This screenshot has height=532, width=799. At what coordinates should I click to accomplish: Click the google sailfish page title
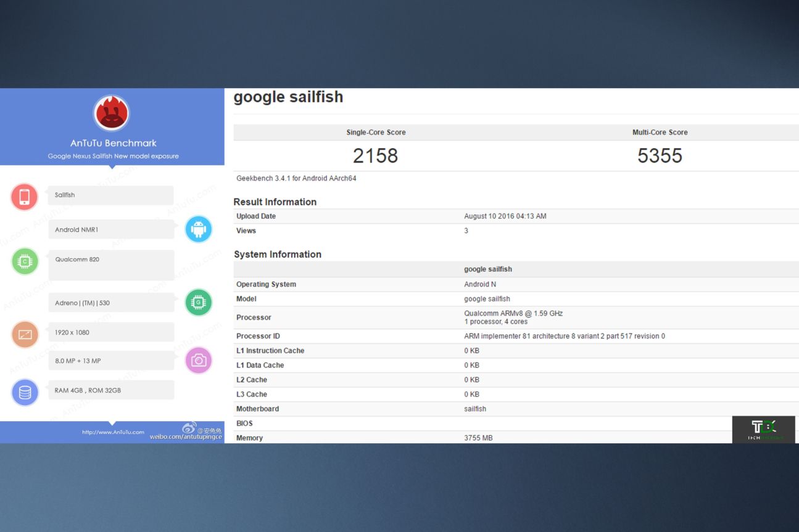point(288,97)
